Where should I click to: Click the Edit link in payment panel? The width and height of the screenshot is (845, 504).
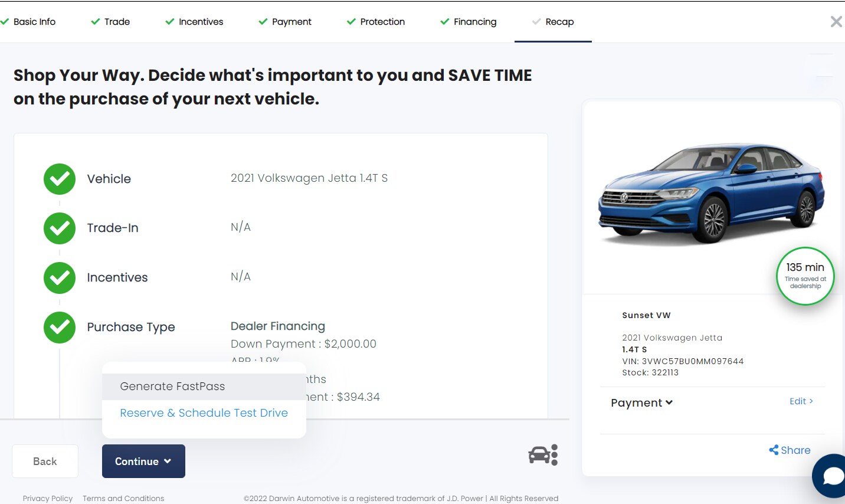point(801,401)
